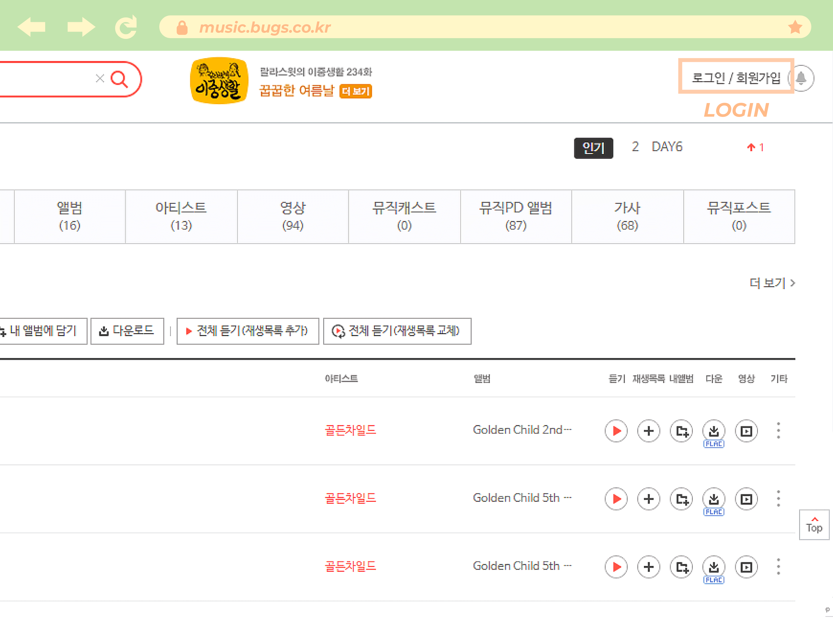Add first song to the playlist
This screenshot has height=644, width=833.
click(x=648, y=431)
